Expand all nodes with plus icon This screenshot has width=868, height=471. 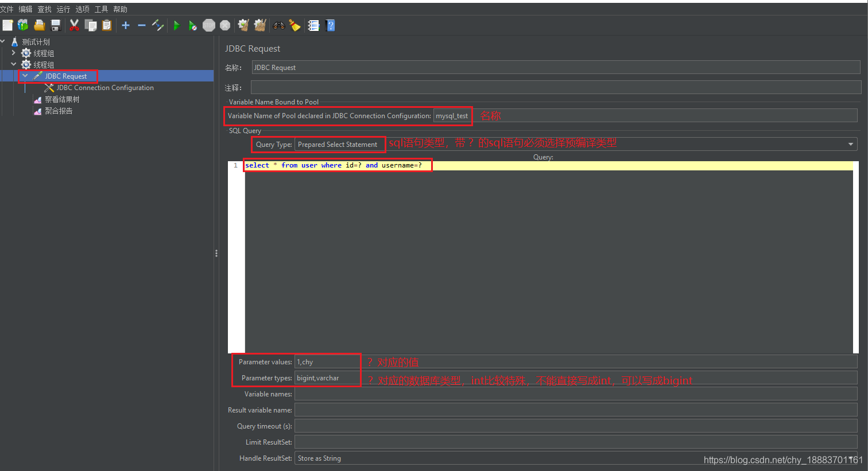126,25
